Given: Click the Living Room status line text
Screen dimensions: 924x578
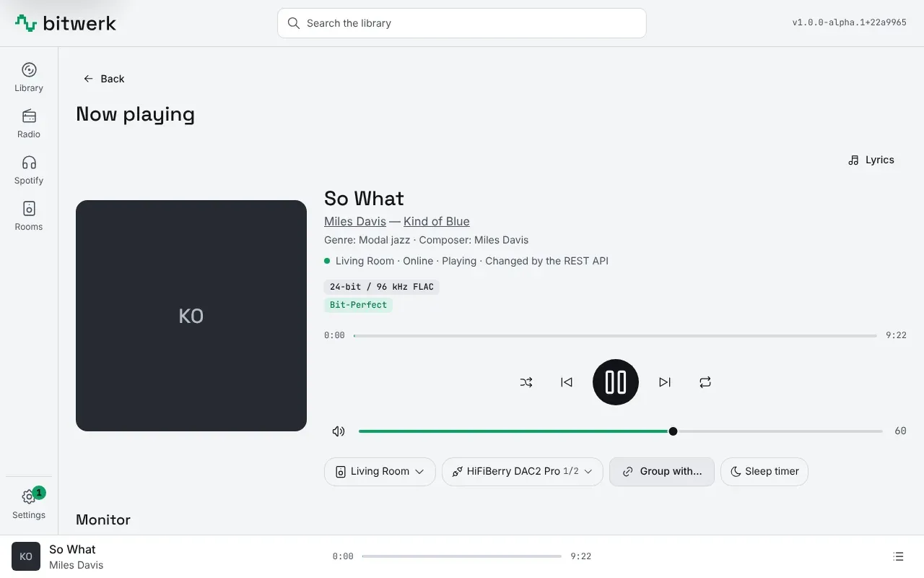Looking at the screenshot, I should point(472,261).
